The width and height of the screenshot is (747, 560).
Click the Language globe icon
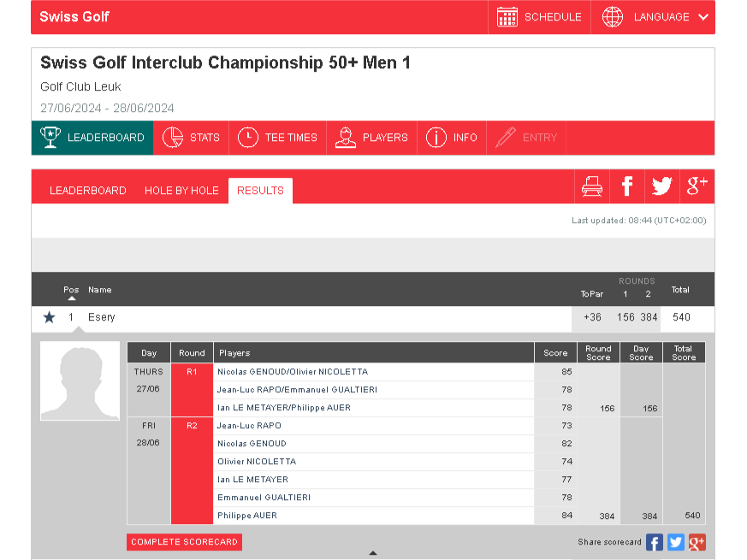point(612,17)
